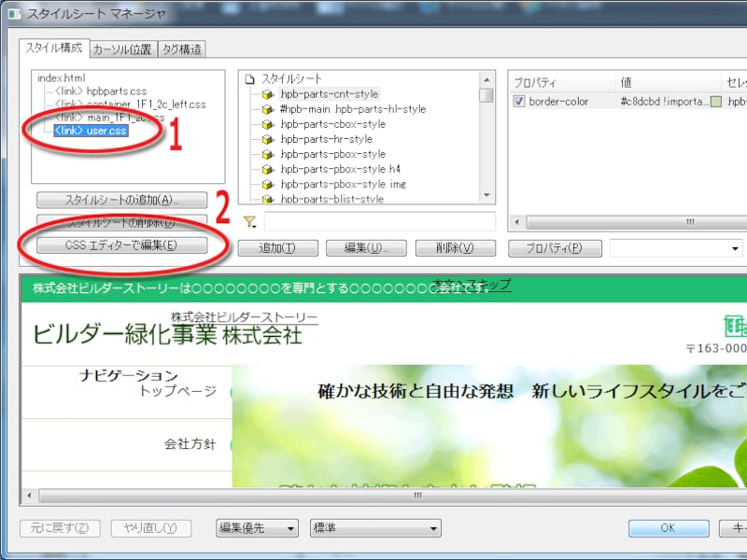Click the #c8dcbd !important value cell

[x=665, y=102]
